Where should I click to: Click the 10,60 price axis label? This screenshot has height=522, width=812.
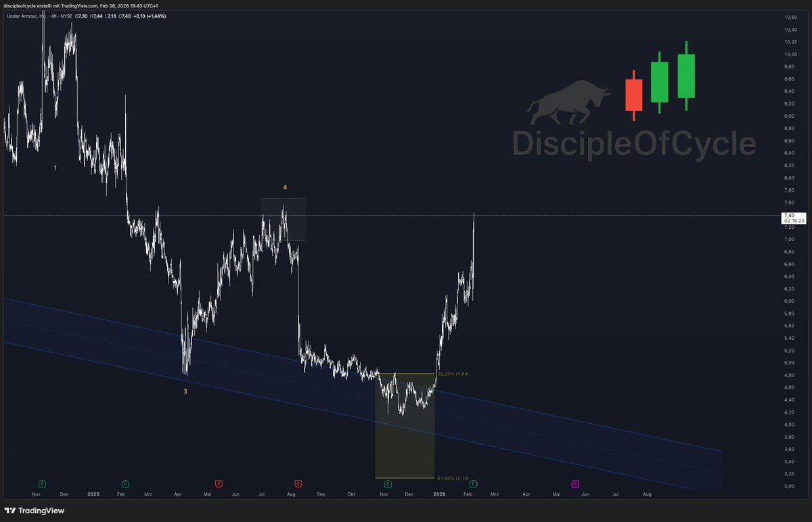790,17
